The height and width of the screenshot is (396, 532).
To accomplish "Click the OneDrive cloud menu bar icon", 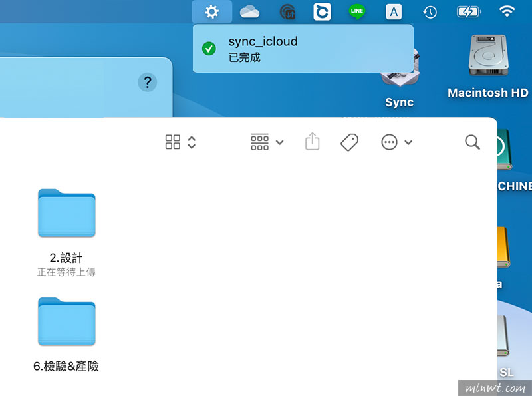I will click(x=250, y=12).
